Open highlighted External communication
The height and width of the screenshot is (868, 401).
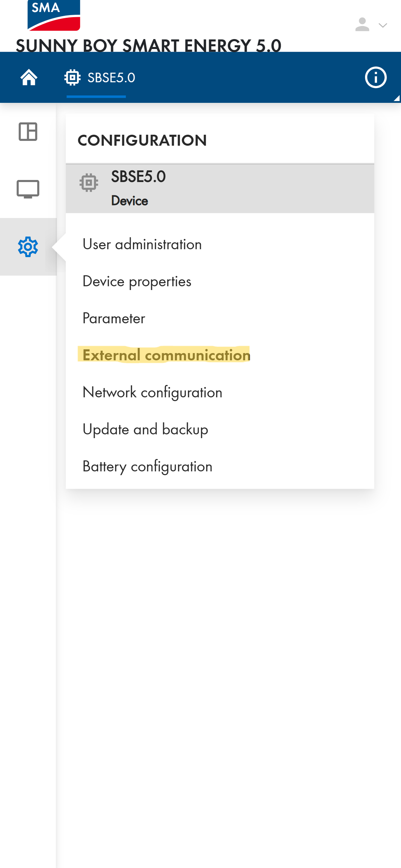(167, 355)
